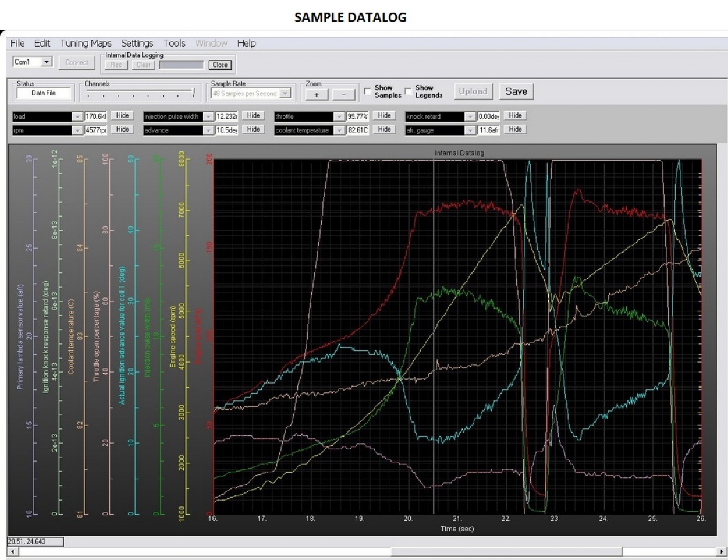This screenshot has height=560, width=728.
Task: Open the injection pulse width dropdown
Action: tap(208, 116)
